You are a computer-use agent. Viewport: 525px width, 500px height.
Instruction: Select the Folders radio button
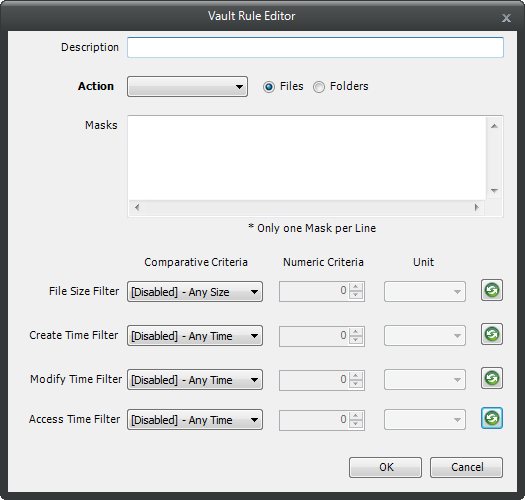pos(319,87)
